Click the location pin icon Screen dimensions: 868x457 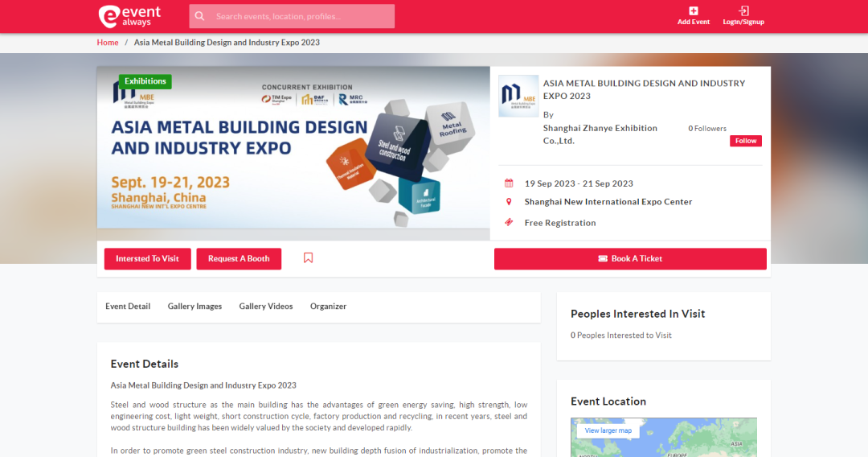[x=509, y=202]
